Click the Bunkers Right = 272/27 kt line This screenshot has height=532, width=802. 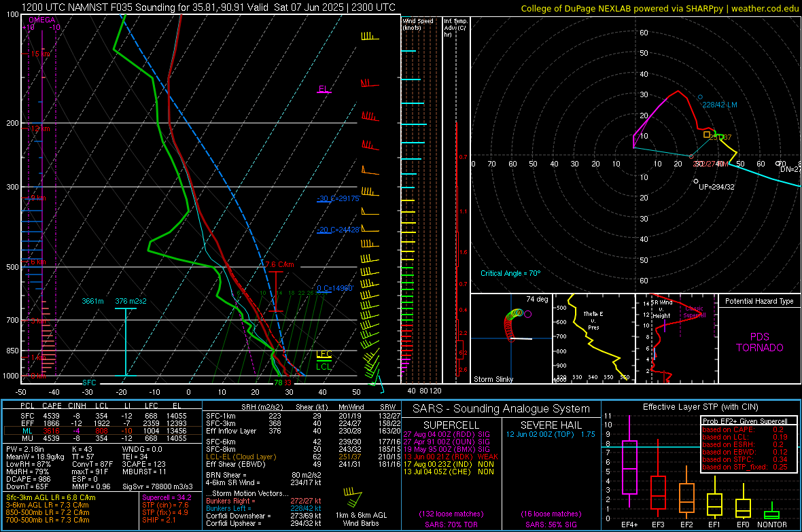(264, 501)
